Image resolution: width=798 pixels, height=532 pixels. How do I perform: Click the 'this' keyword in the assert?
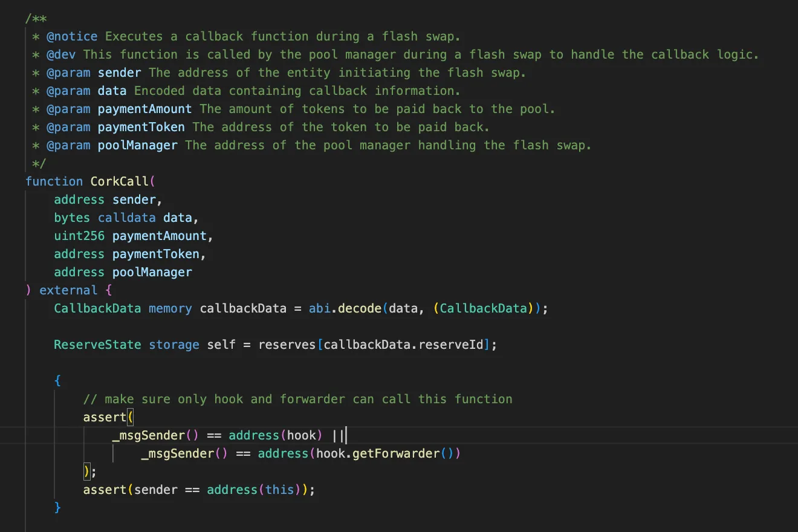pos(279,490)
